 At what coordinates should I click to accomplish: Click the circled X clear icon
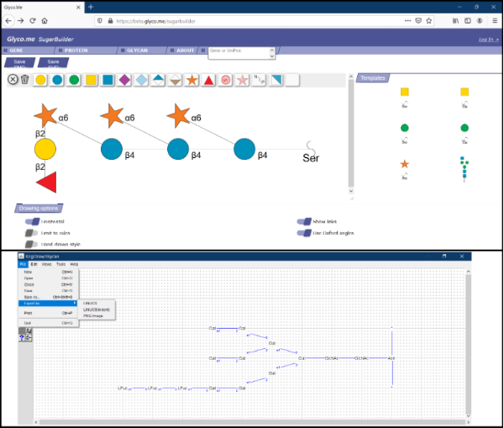click(13, 80)
